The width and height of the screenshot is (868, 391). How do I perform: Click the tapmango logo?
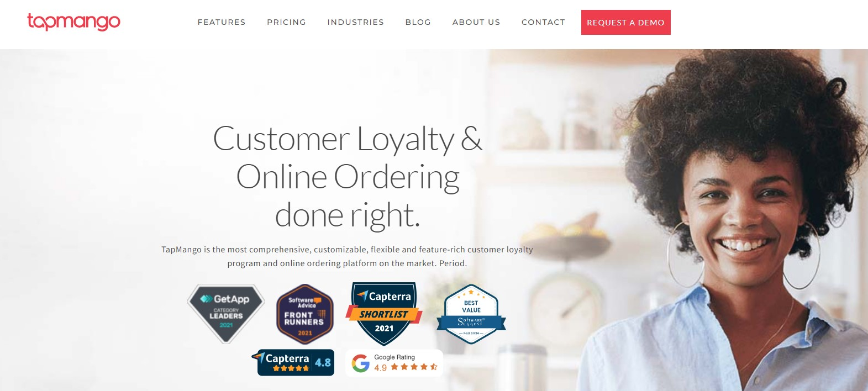point(73,22)
